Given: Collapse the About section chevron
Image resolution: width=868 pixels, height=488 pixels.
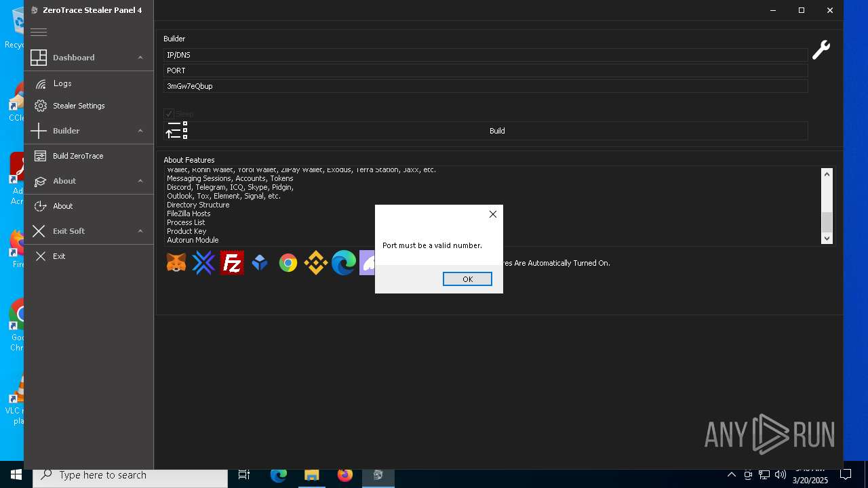Looking at the screenshot, I should (140, 181).
